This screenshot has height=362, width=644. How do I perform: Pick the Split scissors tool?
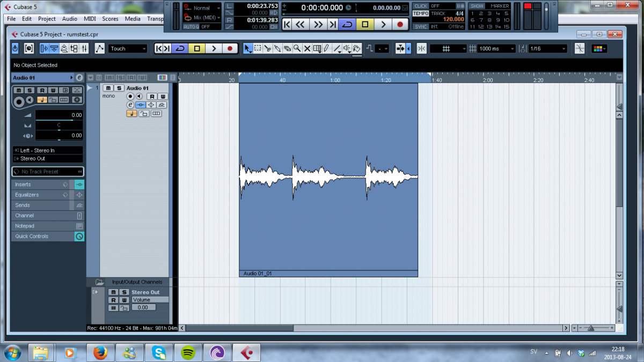tap(267, 48)
